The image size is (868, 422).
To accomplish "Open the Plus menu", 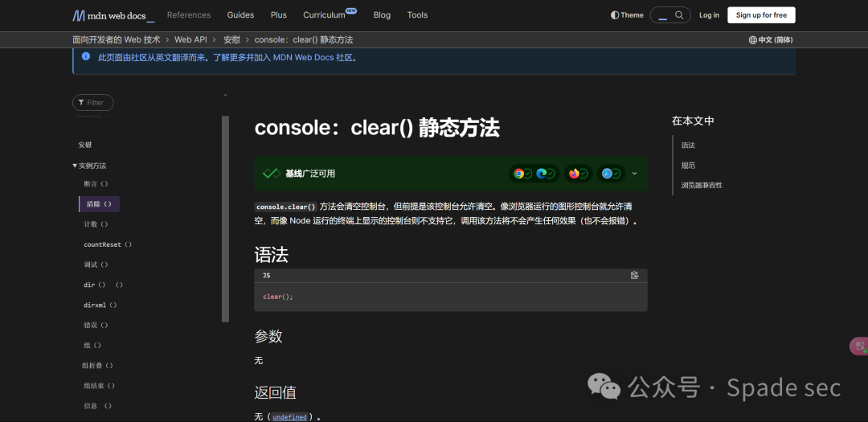I will (x=278, y=15).
